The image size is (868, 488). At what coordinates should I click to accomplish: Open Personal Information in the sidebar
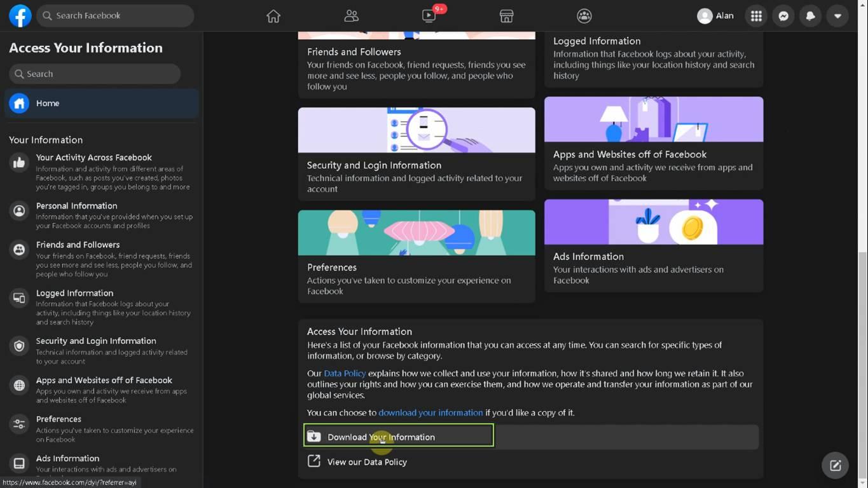pos(102,215)
